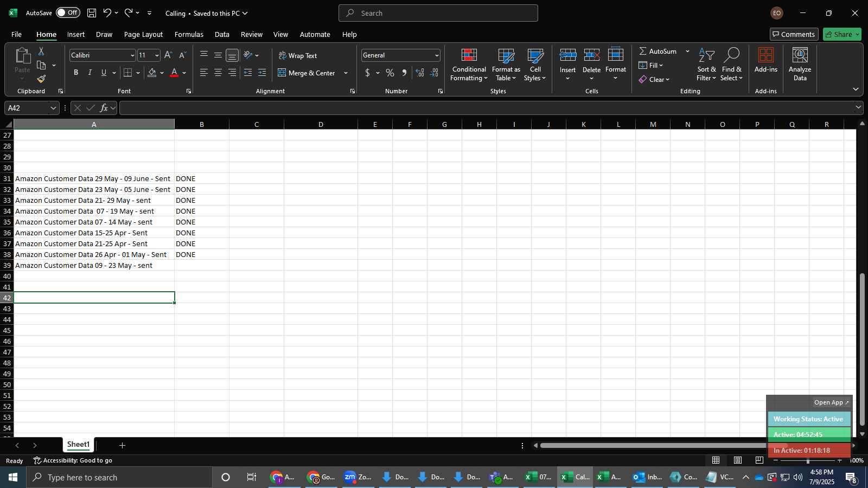Open the font name Calibri dropdown

pyautogui.click(x=132, y=55)
